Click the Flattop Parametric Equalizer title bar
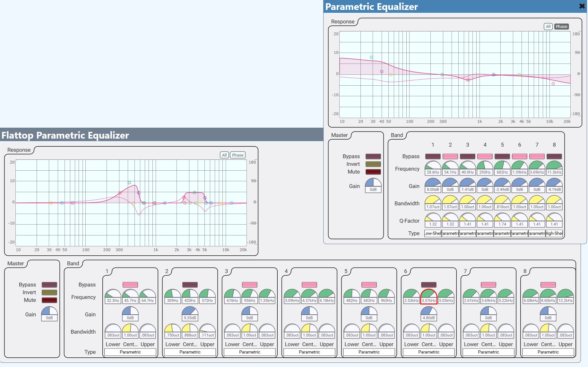 pyautogui.click(x=161, y=135)
